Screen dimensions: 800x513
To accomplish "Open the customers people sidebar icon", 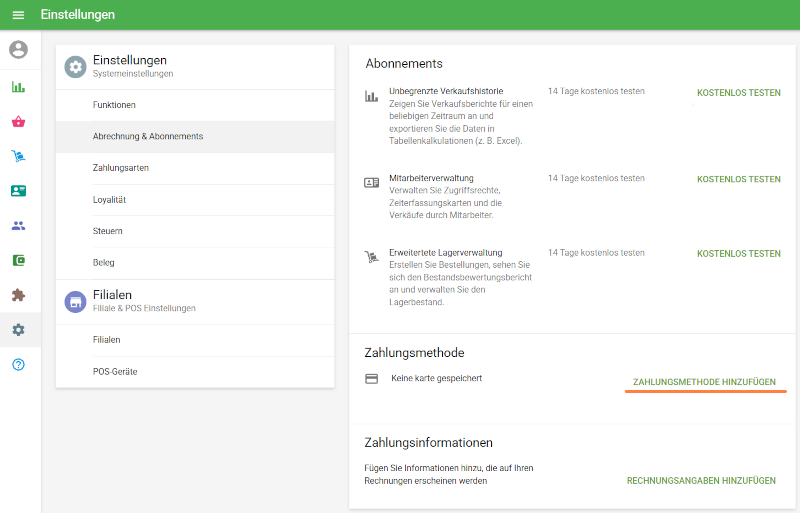I will click(x=18, y=226).
